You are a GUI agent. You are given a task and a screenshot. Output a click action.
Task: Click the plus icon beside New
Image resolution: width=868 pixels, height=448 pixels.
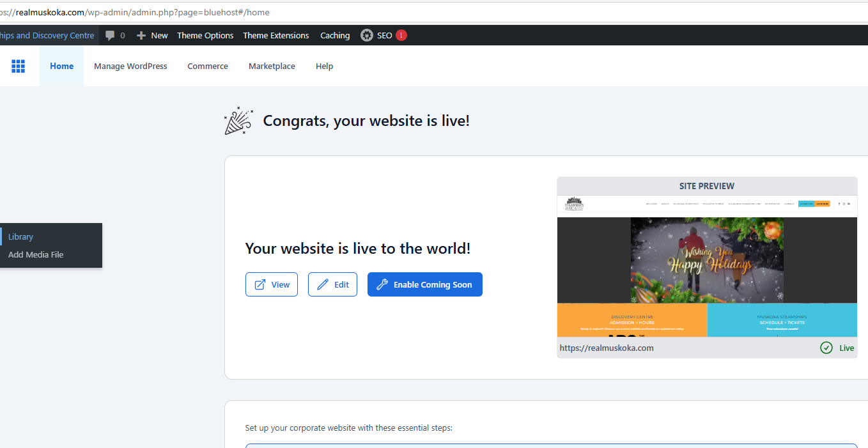pos(141,36)
